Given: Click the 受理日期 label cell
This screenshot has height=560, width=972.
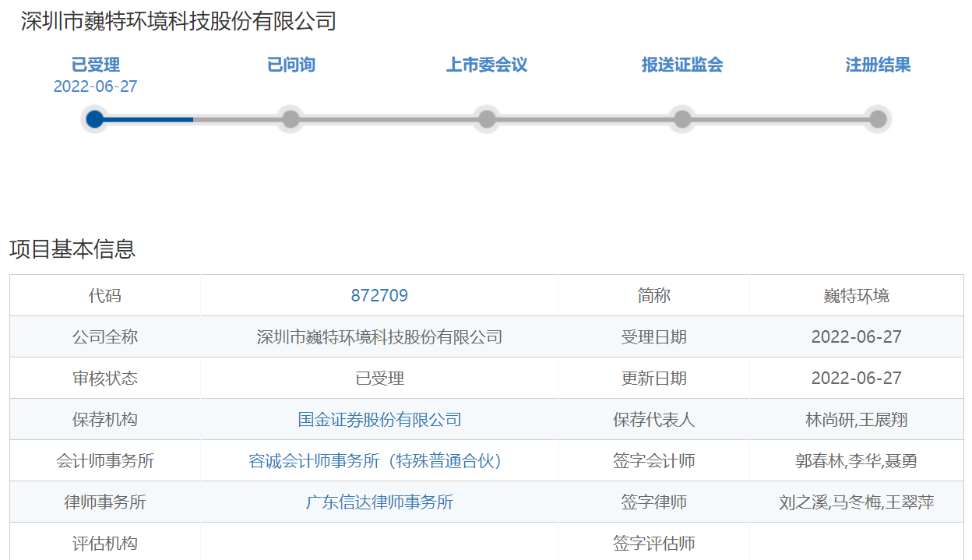Looking at the screenshot, I should tap(654, 337).
